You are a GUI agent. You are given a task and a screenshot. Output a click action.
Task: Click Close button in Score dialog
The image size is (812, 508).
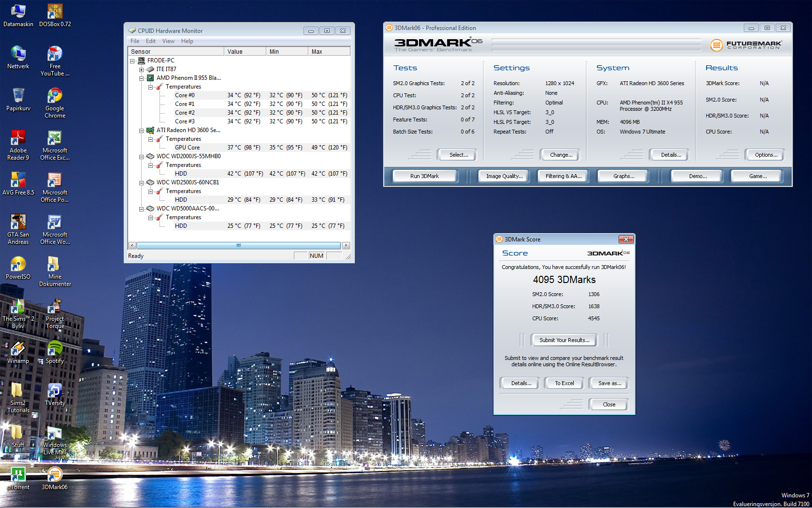pos(609,404)
